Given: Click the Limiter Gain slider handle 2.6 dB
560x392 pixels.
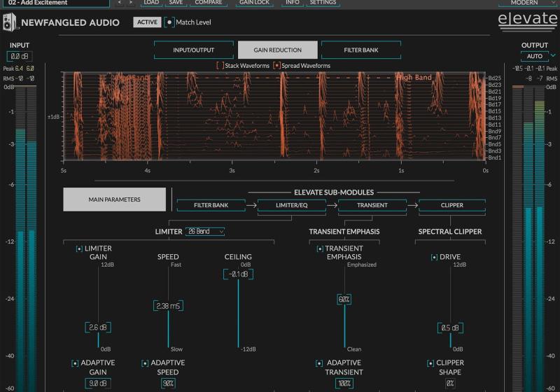Looking at the screenshot, I should pos(98,328).
